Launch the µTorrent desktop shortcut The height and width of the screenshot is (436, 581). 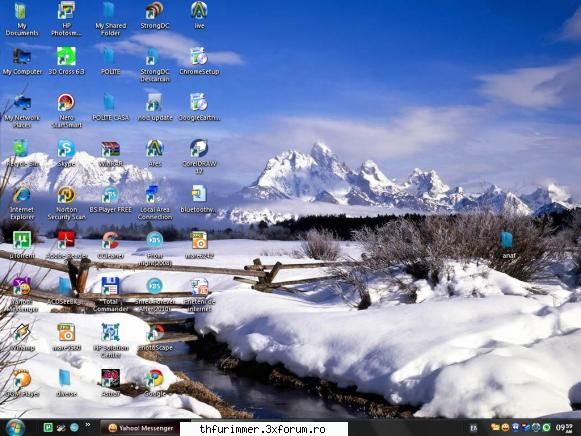pos(21,245)
